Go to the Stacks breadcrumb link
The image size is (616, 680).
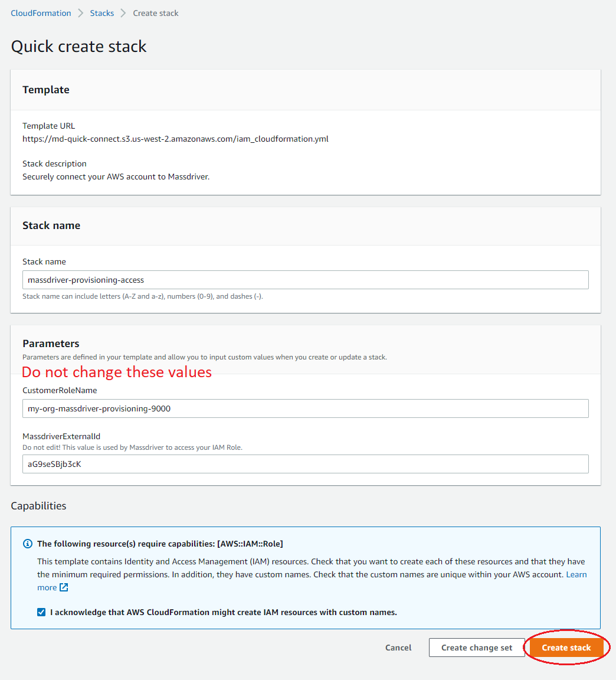point(102,14)
